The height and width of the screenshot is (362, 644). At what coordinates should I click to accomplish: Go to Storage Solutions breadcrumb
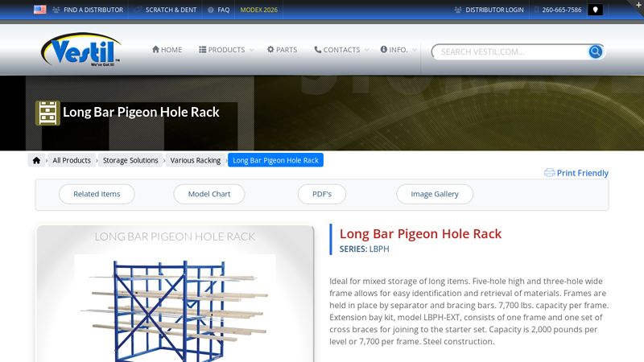click(x=130, y=160)
